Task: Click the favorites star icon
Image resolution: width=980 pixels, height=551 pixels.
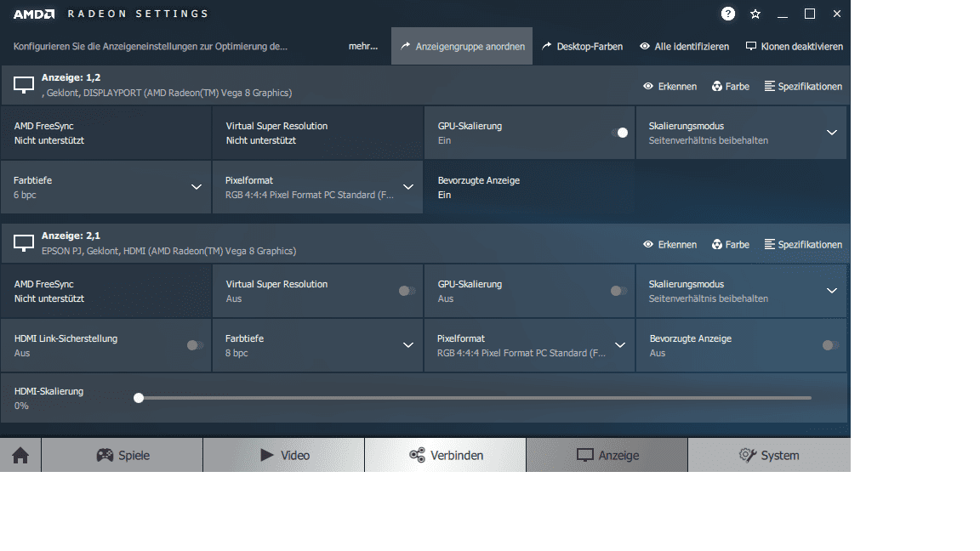Action: point(755,14)
